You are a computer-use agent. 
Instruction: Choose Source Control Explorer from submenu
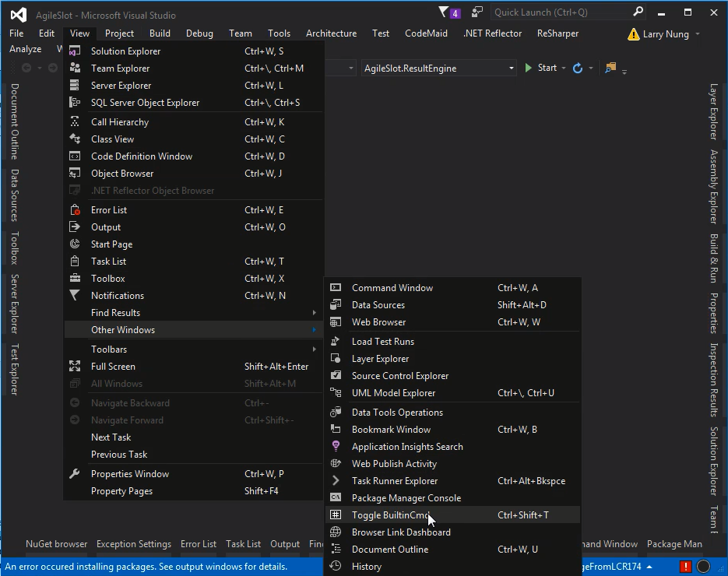(x=452, y=376)
